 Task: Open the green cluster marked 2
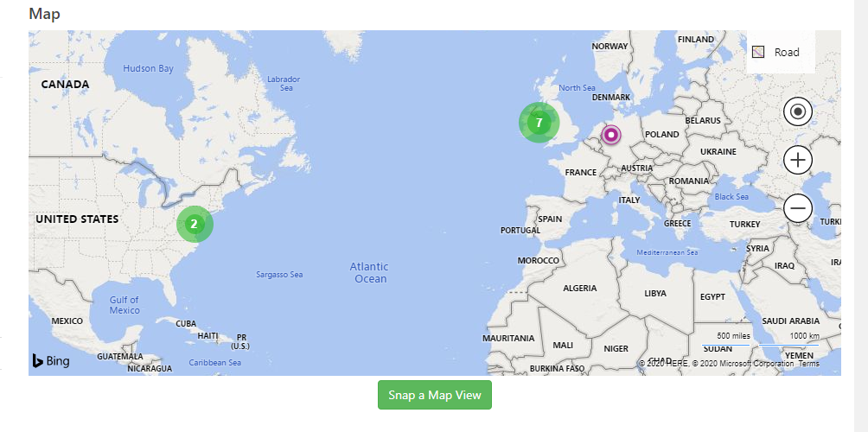tap(195, 224)
